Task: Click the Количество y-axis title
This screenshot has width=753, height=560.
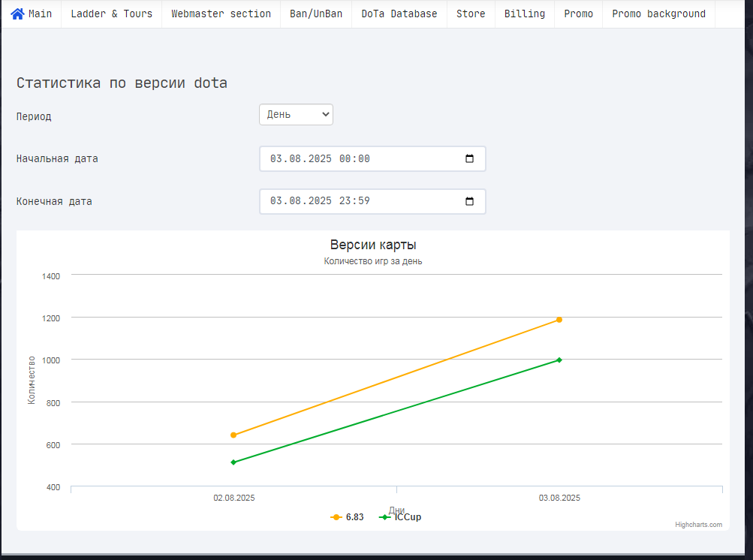Action: click(x=32, y=381)
